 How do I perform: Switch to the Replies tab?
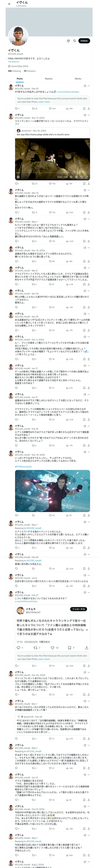(49, 79)
